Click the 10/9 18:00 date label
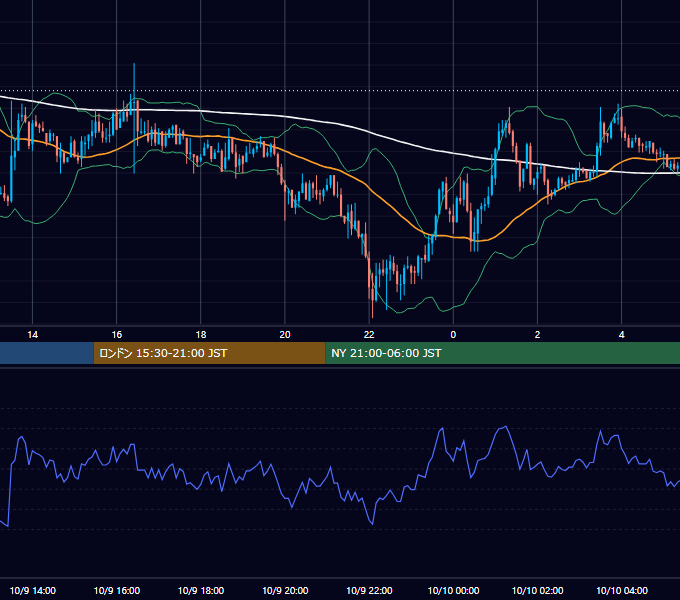 201,590
